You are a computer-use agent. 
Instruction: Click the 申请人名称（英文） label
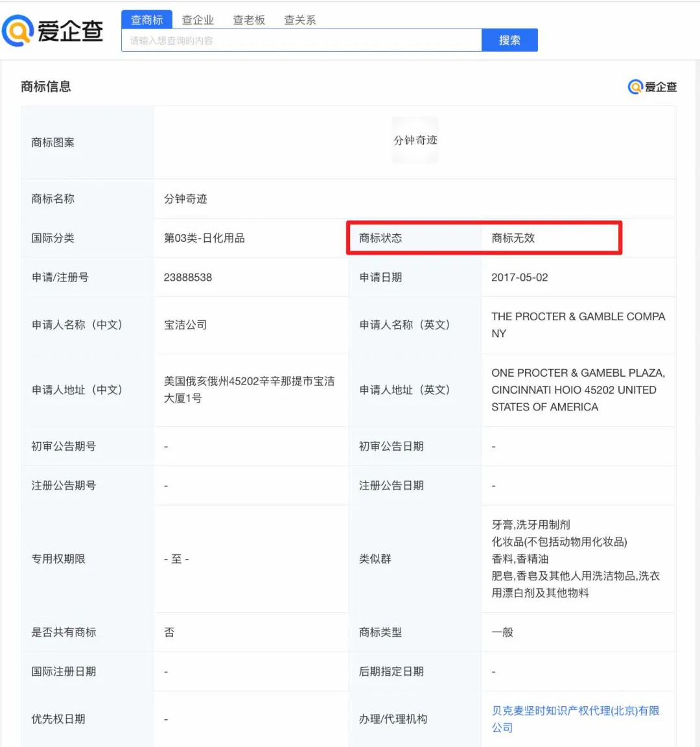[404, 325]
